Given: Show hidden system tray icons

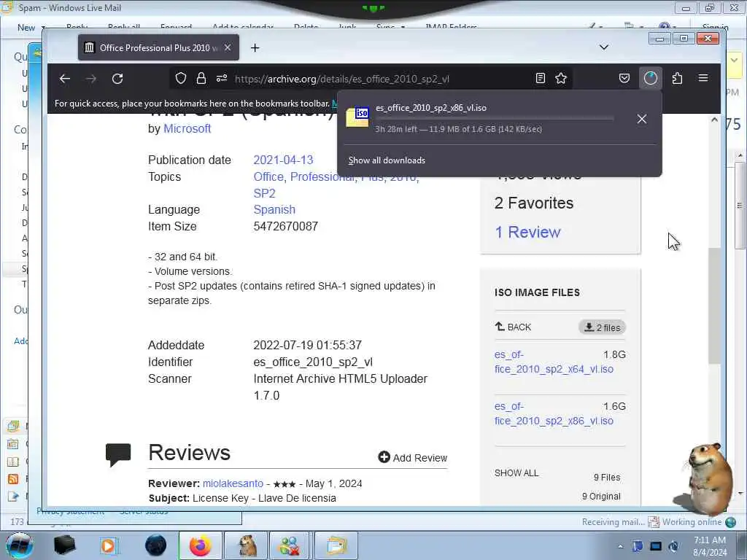Looking at the screenshot, I should coord(620,546).
